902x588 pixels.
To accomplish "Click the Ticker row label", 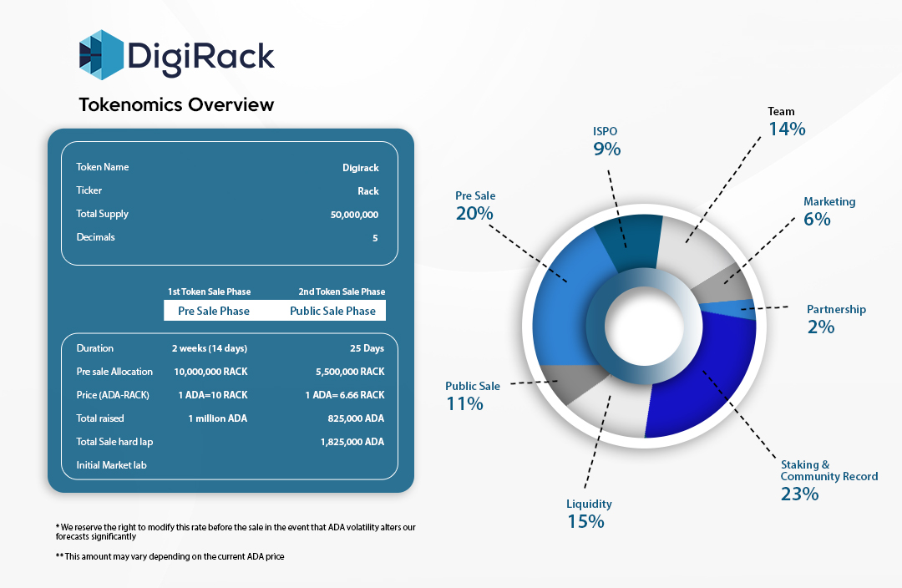I will 89,190.
